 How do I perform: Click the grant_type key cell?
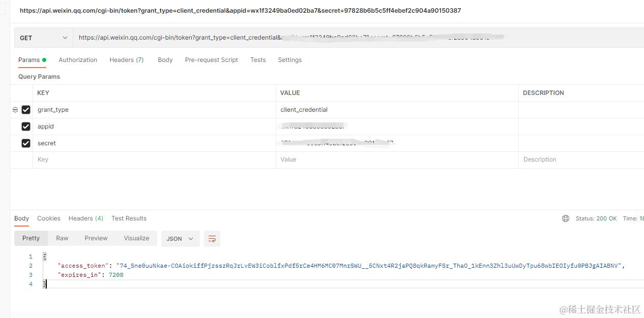pos(155,110)
